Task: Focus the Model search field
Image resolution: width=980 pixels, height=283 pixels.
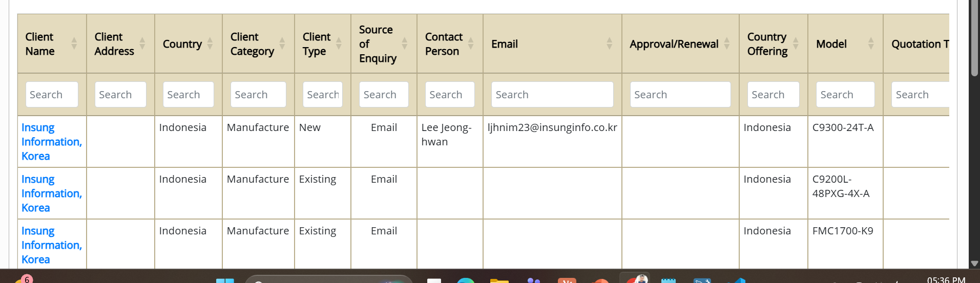Action: coord(845,95)
